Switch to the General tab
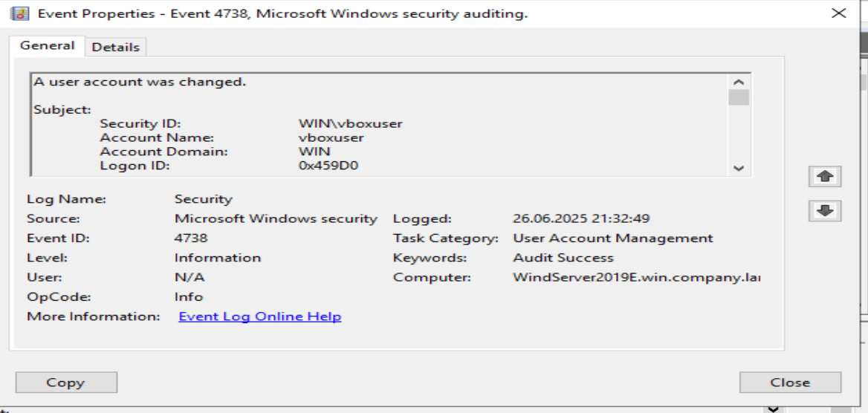The width and height of the screenshot is (868, 413). (47, 46)
